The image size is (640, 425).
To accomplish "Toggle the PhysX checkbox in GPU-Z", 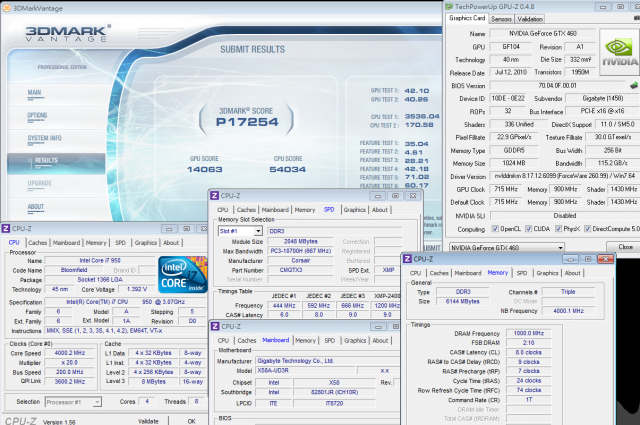I will point(558,229).
